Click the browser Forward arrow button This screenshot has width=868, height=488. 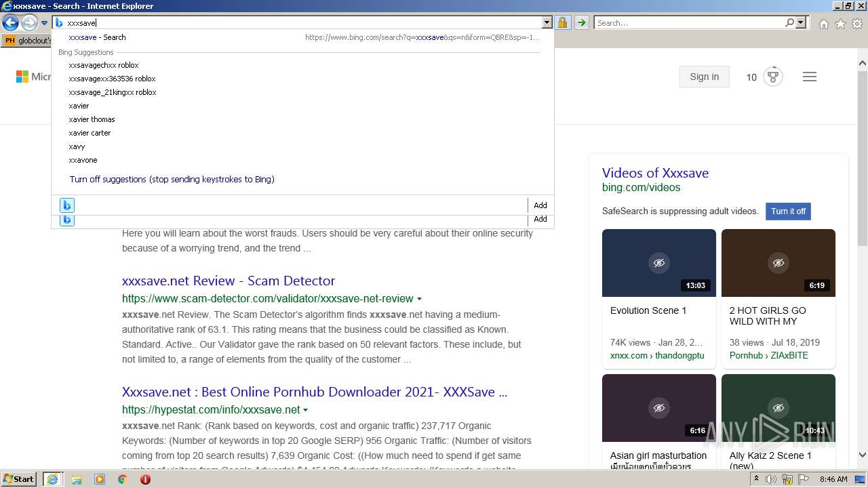click(29, 22)
